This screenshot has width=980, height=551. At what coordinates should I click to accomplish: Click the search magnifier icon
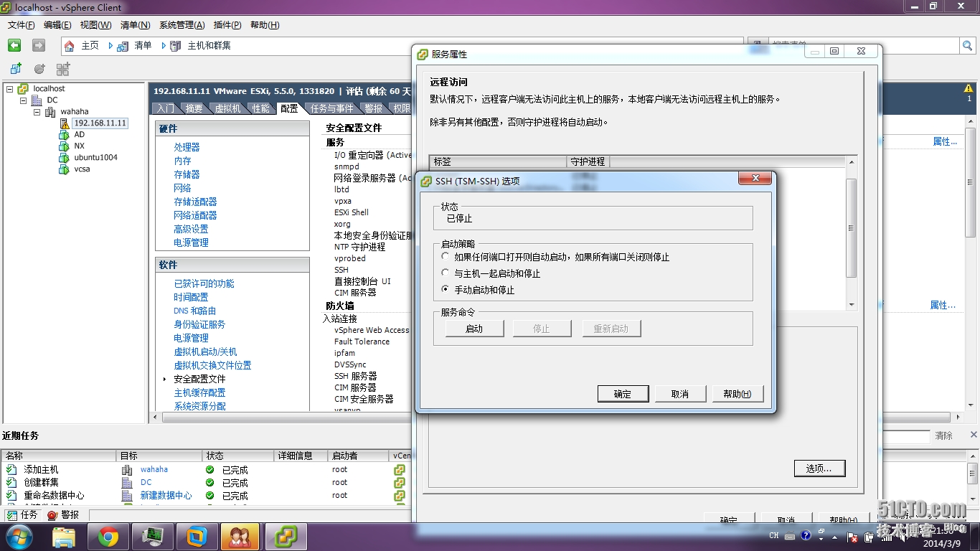point(968,45)
